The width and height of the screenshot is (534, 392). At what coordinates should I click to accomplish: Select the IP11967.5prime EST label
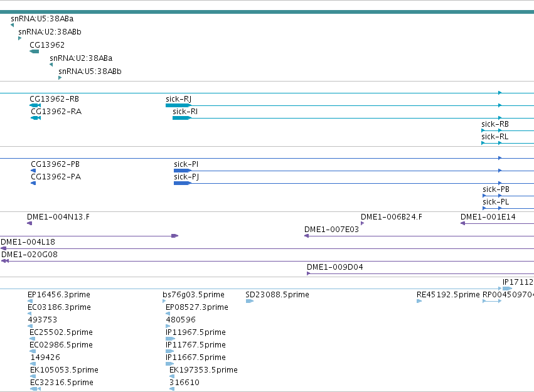click(x=196, y=332)
